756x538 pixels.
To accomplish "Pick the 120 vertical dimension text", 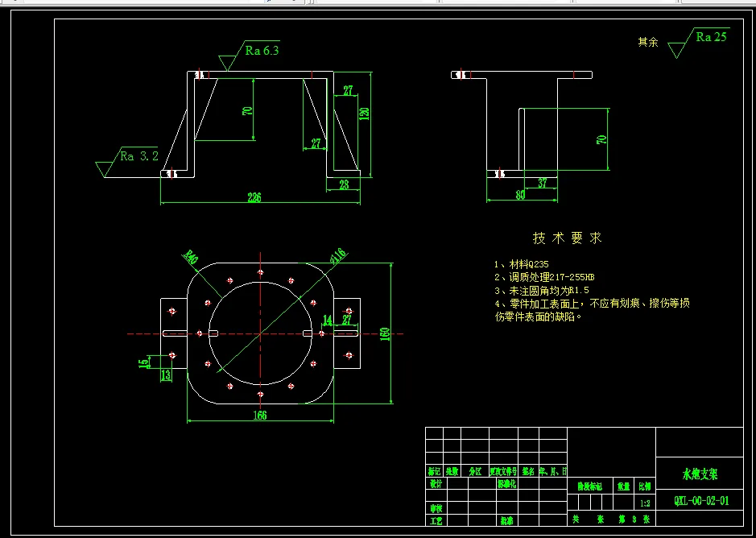I will (364, 114).
